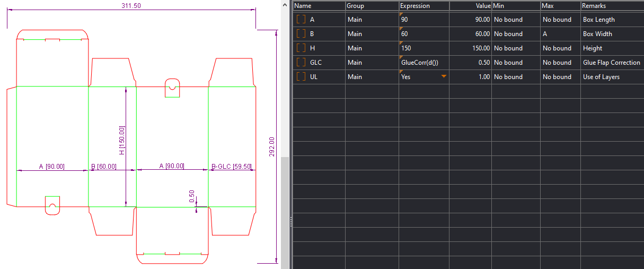Select the leftmost A [90.00] dimension label
Viewport: 644px width, 269px height.
51,167
